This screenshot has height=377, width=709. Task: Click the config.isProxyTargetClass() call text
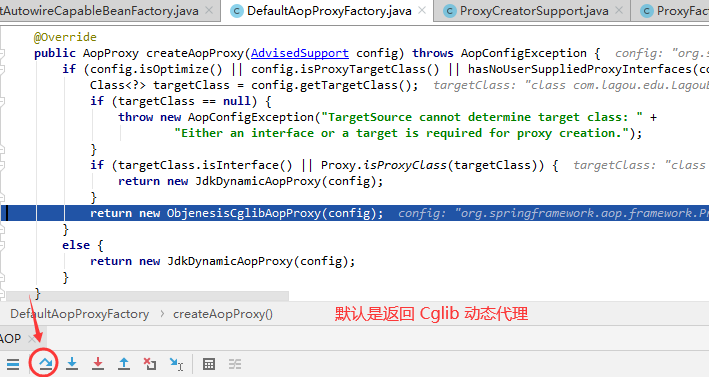(x=345, y=69)
